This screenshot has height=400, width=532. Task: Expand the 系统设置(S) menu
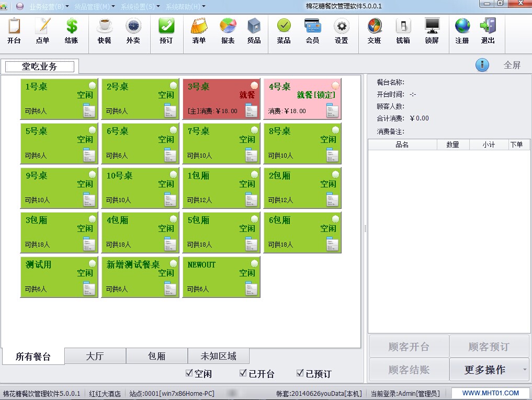[x=140, y=6]
